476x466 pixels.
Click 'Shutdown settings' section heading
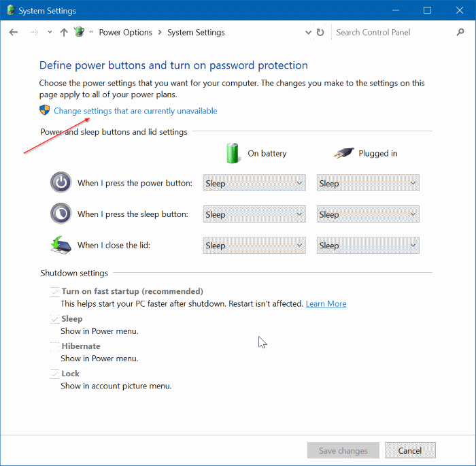pos(74,273)
